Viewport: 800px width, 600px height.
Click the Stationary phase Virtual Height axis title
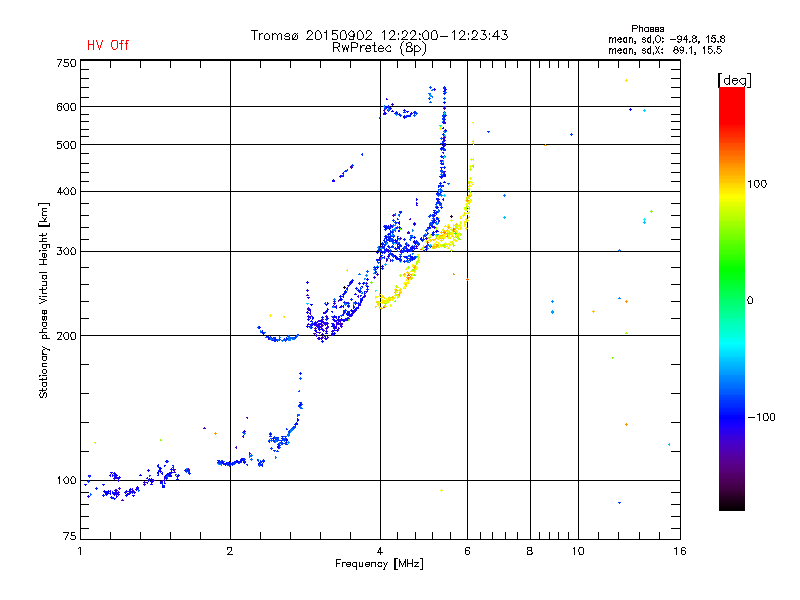point(44,301)
